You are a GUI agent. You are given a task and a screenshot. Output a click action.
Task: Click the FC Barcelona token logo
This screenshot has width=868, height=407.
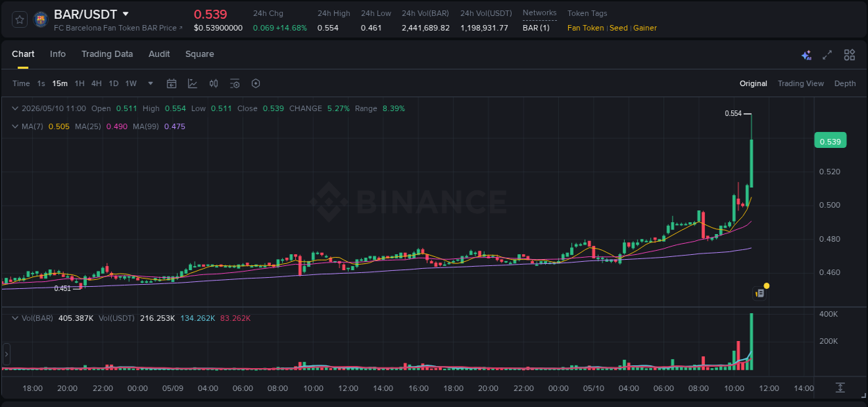point(41,19)
